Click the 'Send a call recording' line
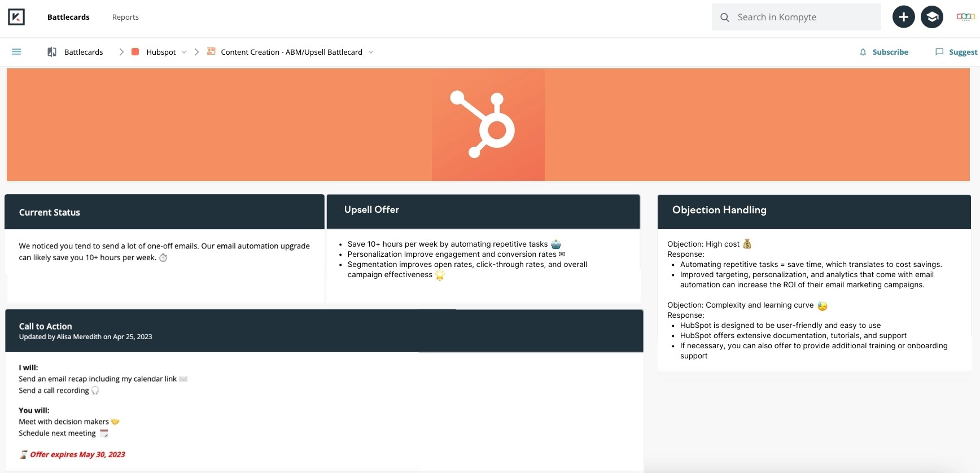The width and height of the screenshot is (980, 473). click(x=54, y=391)
